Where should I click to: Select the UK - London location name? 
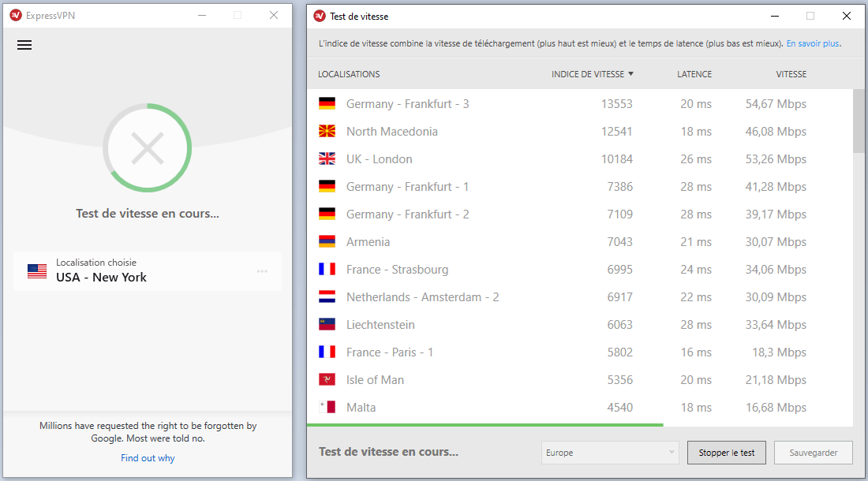coord(380,159)
